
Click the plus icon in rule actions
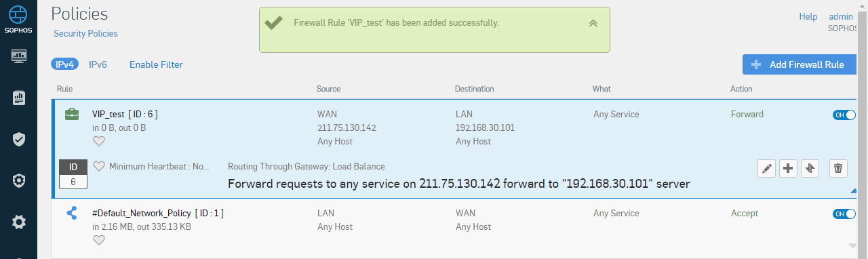click(788, 169)
